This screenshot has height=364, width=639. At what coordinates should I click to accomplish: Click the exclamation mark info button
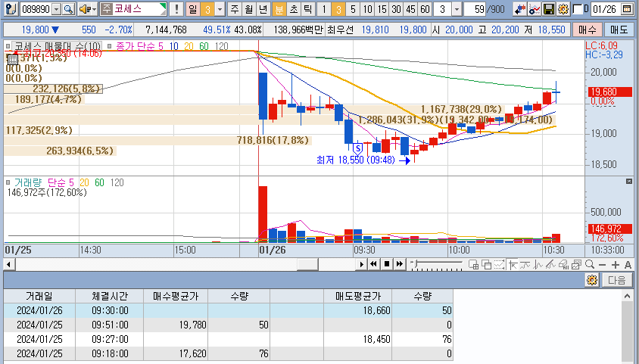(176, 9)
